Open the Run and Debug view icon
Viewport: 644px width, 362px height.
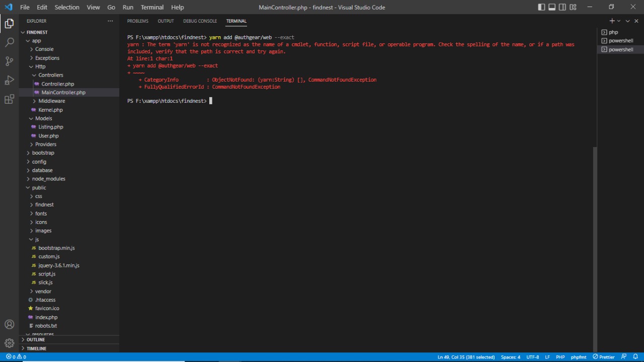click(x=9, y=80)
